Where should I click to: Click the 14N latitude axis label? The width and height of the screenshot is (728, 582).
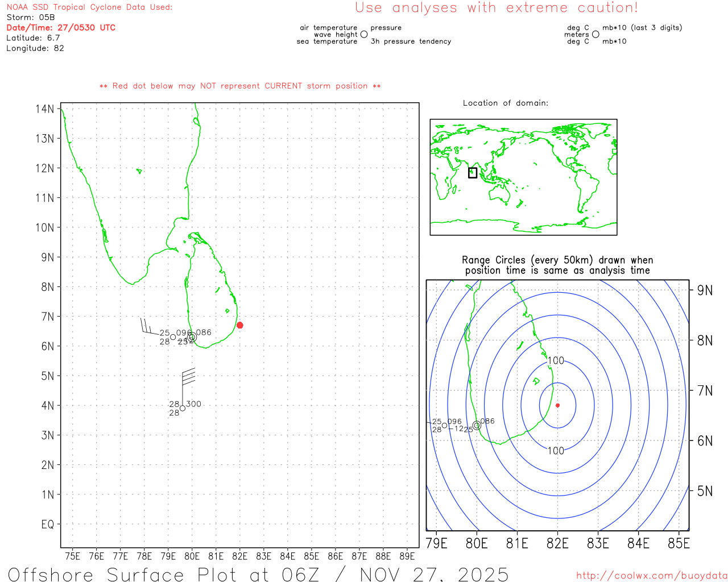45,109
